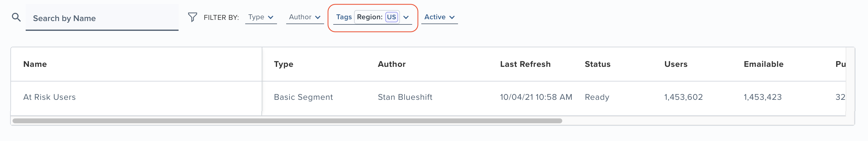The height and width of the screenshot is (141, 868).
Task: Click the Tags filter chevron arrow
Action: (x=406, y=17)
